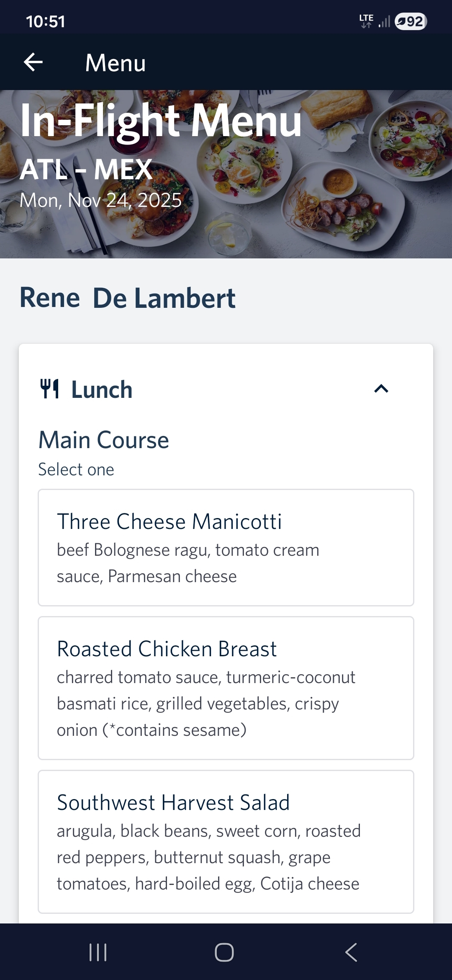Tap the Android system back chevron
The height and width of the screenshot is (980, 452).
[351, 952]
